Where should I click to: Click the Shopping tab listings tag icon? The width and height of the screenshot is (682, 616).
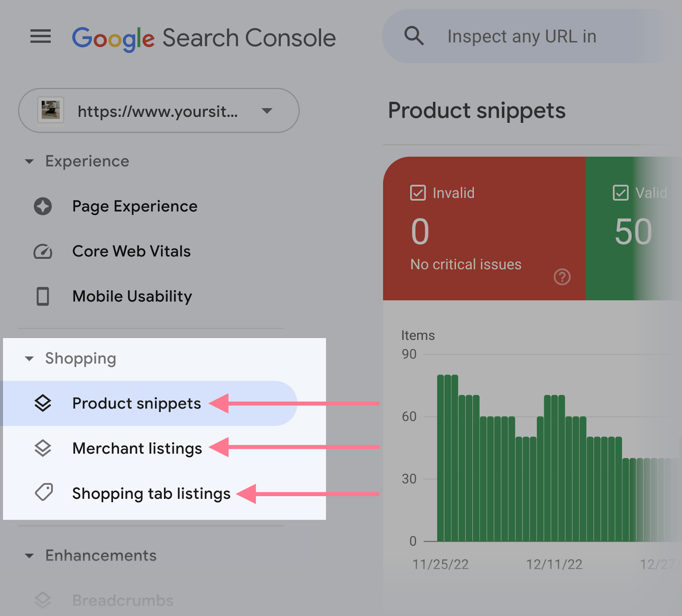[x=43, y=493]
